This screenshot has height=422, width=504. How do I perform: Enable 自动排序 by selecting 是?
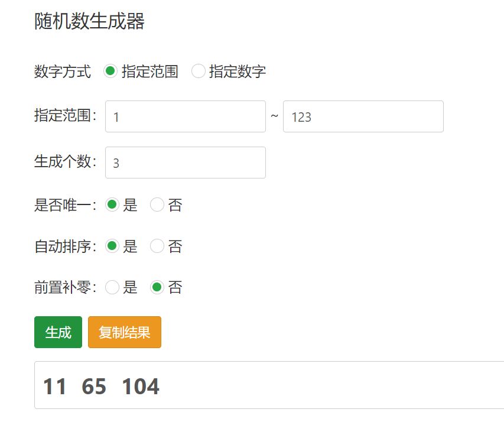tap(112, 246)
